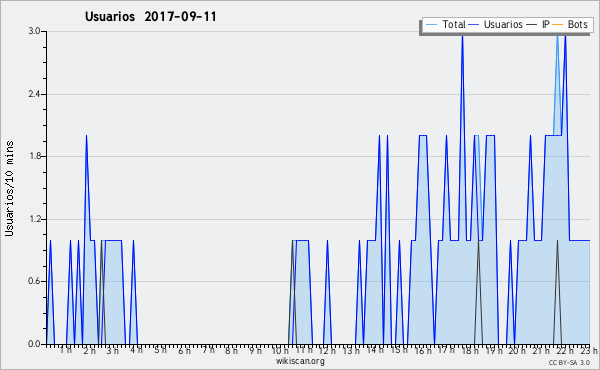Click the y-axis value 0.6
Image resolution: width=600 pixels, height=370 pixels.
pos(34,281)
